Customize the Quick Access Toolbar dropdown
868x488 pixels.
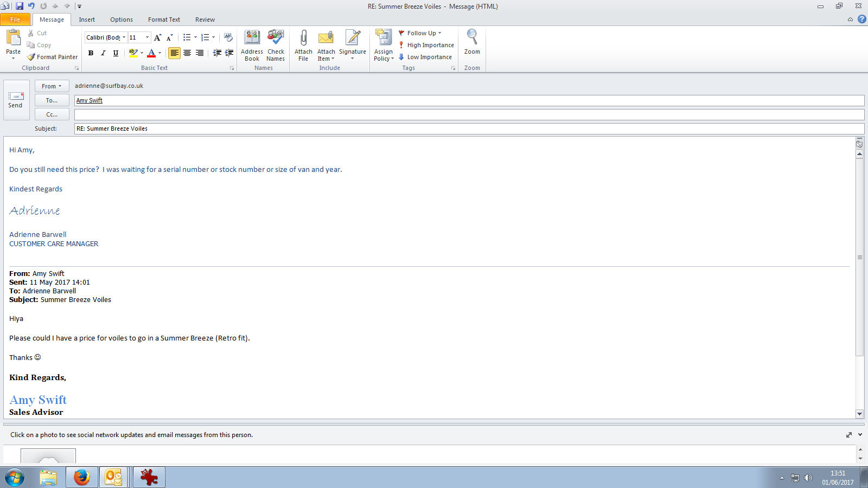point(79,7)
